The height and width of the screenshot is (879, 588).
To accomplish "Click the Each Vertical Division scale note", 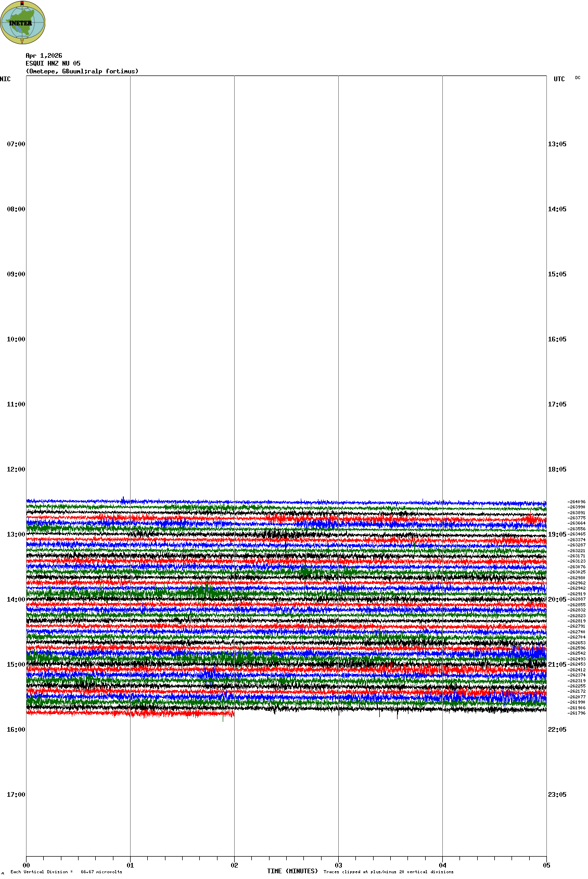I will tap(66, 872).
